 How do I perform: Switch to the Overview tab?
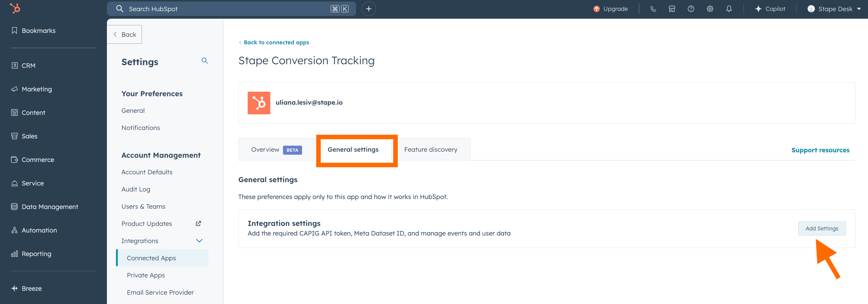tap(276, 150)
